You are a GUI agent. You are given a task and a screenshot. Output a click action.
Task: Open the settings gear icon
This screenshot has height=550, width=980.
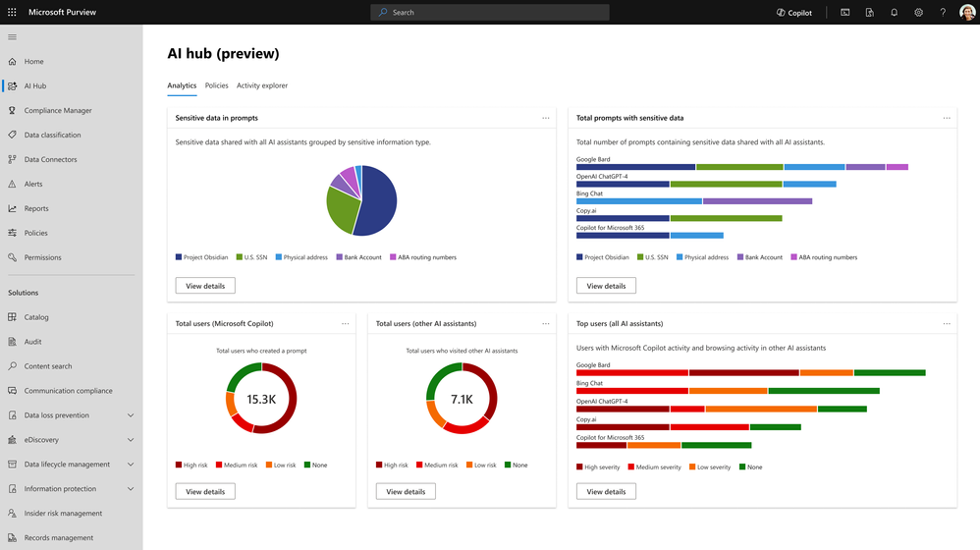coord(918,12)
